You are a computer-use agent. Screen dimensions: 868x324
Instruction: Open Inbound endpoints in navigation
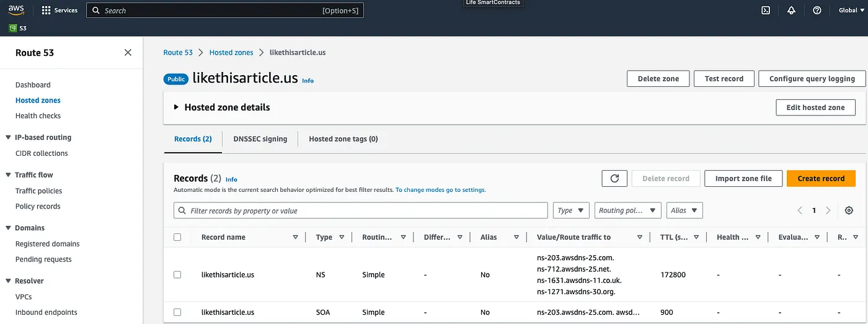pos(46,313)
